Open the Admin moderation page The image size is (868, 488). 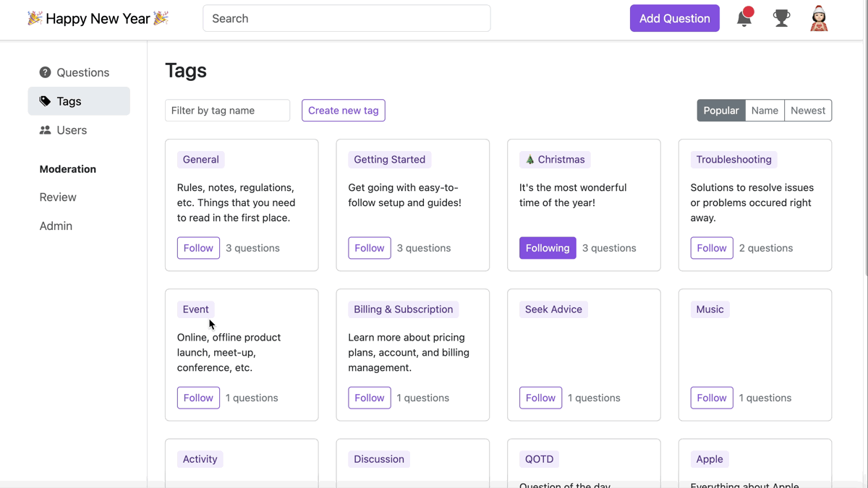[56, 226]
